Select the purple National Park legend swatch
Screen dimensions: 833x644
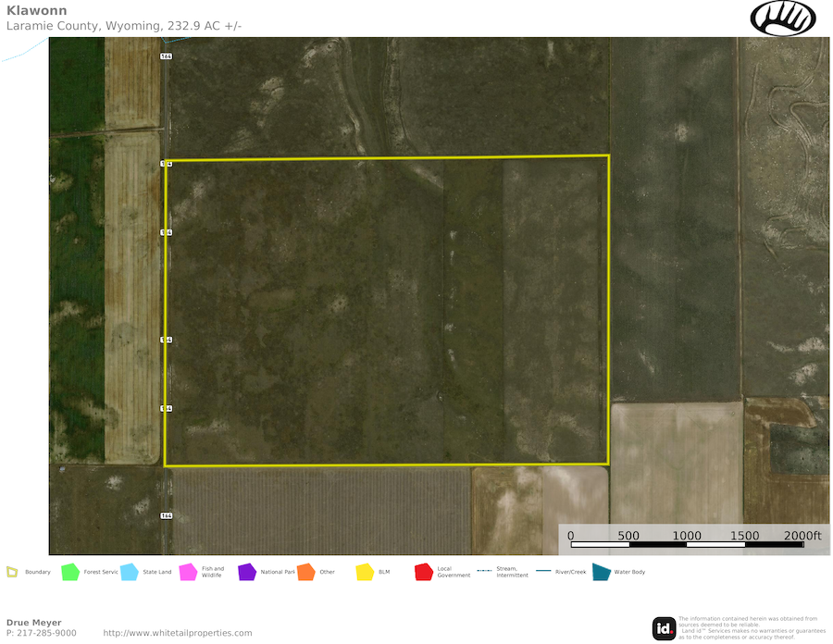click(x=247, y=572)
